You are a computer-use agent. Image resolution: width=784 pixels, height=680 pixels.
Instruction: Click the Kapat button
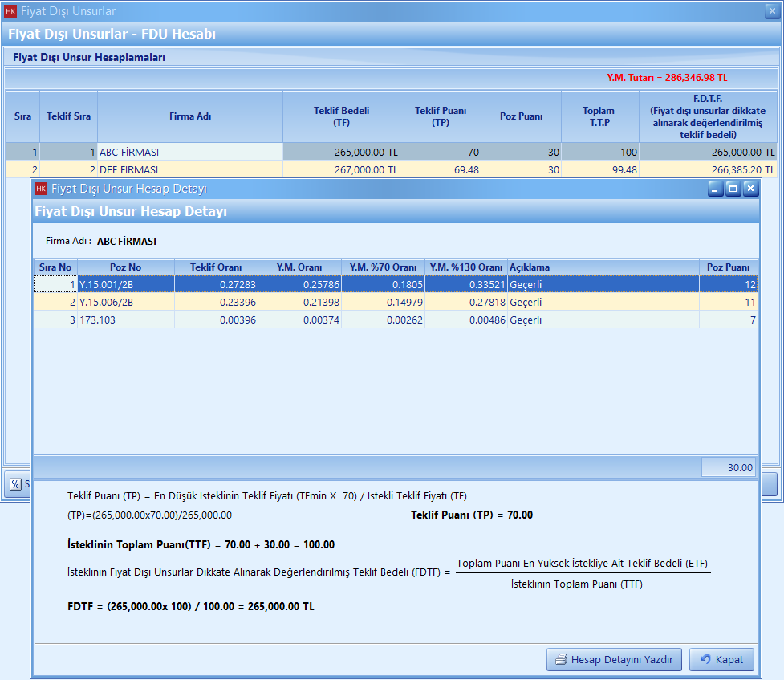pyautogui.click(x=721, y=659)
